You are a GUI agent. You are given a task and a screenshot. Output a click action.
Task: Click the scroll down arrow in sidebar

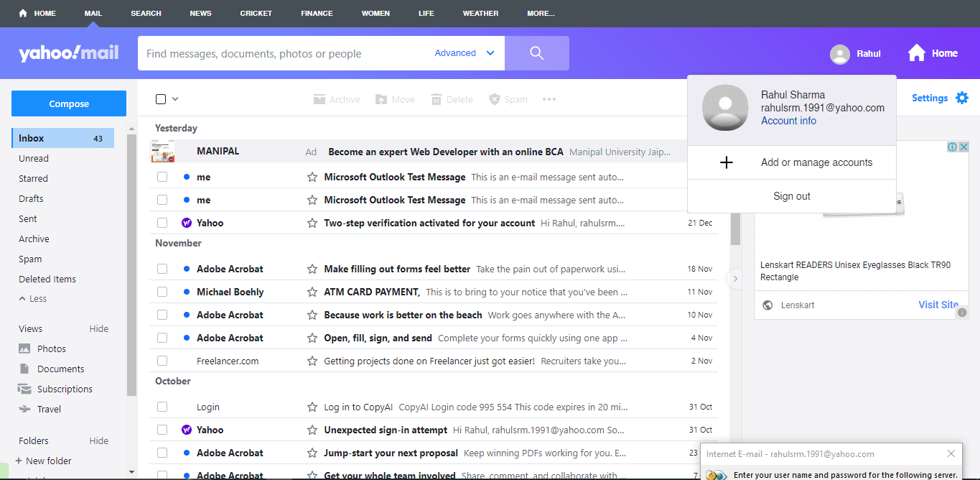pos(131,472)
